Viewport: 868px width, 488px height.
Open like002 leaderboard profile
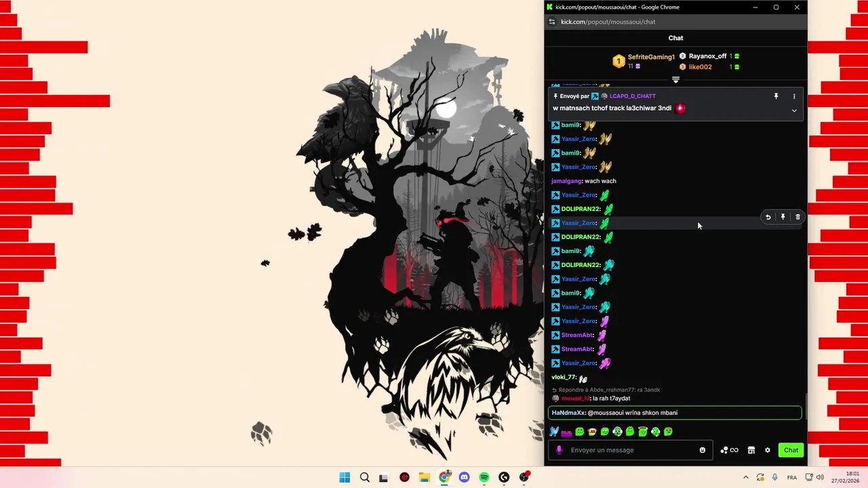point(701,67)
